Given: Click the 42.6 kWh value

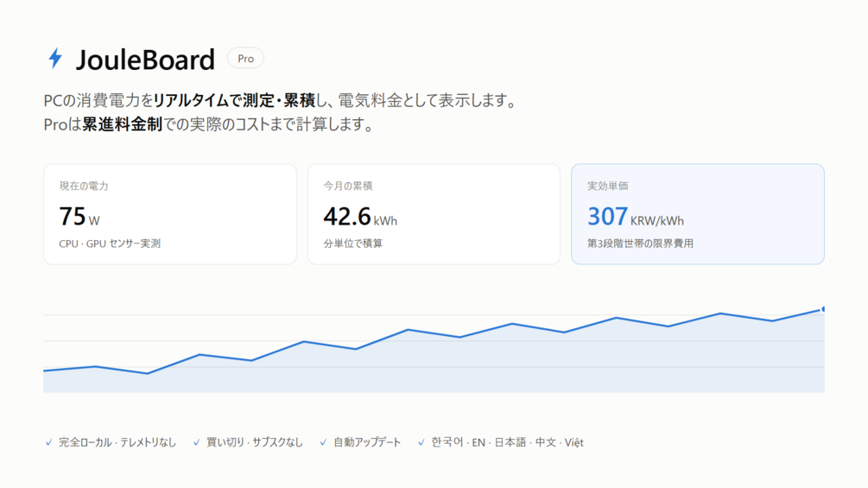Looking at the screenshot, I should point(360,216).
